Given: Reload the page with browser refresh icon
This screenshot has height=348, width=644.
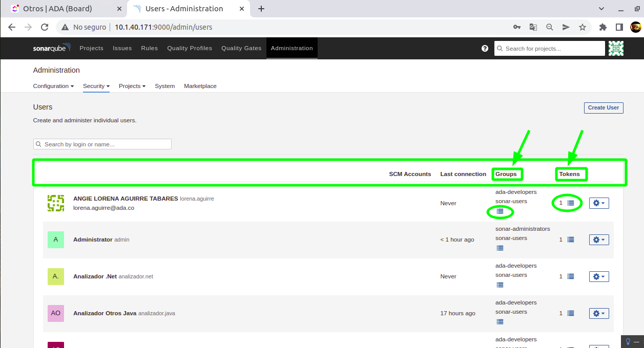Looking at the screenshot, I should 45,27.
